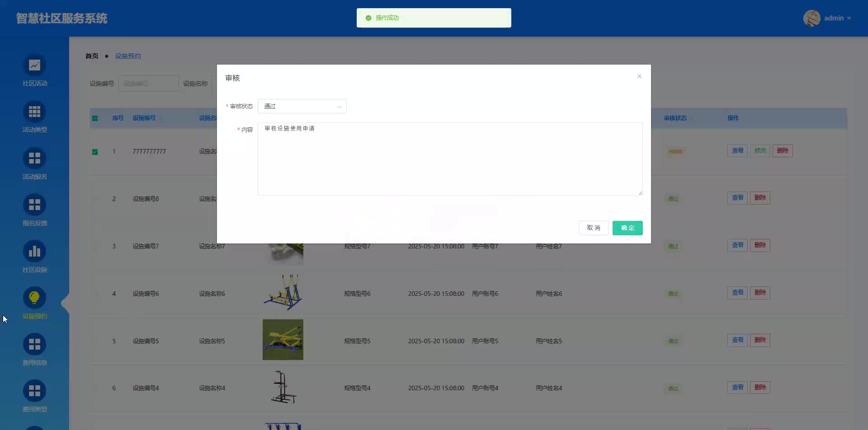This screenshot has width=868, height=430.
Task: Open 报名反馈 sidebar icon
Action: point(34,205)
